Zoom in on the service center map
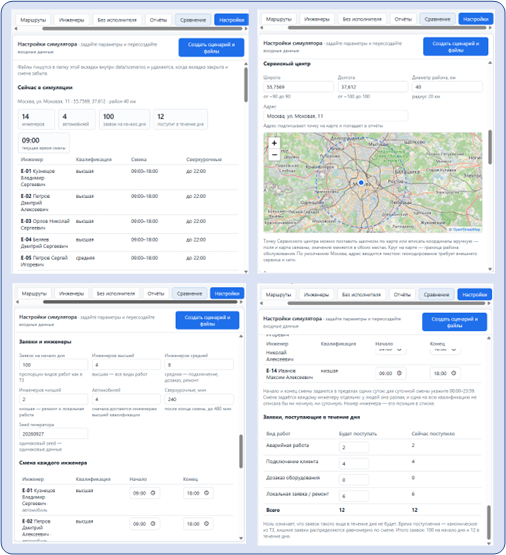Image resolution: width=506 pixels, height=555 pixels. (x=274, y=143)
